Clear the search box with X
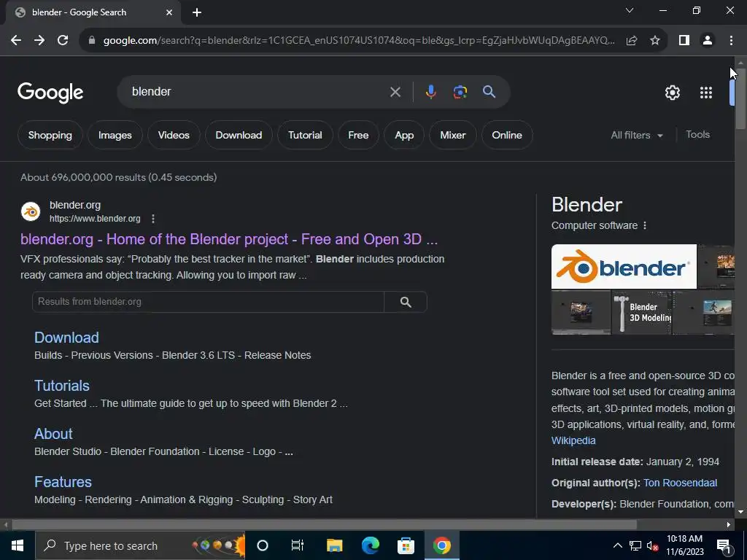The width and height of the screenshot is (747, 560). click(395, 92)
